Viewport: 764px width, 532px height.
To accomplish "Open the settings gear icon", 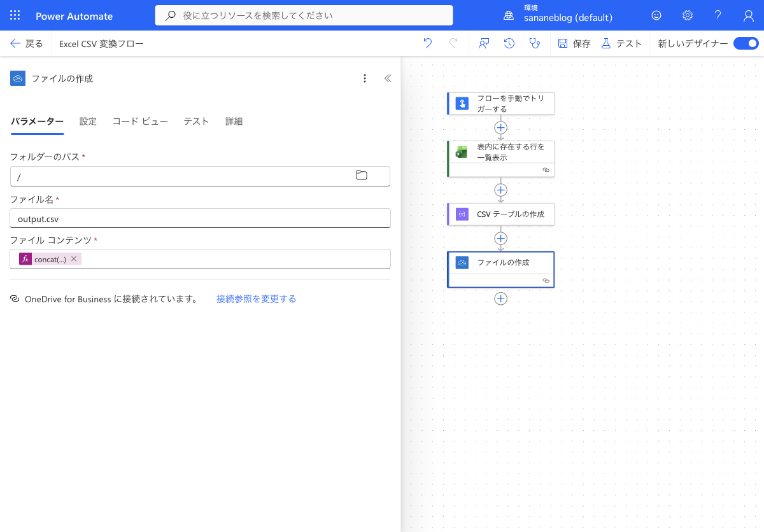I will [688, 15].
